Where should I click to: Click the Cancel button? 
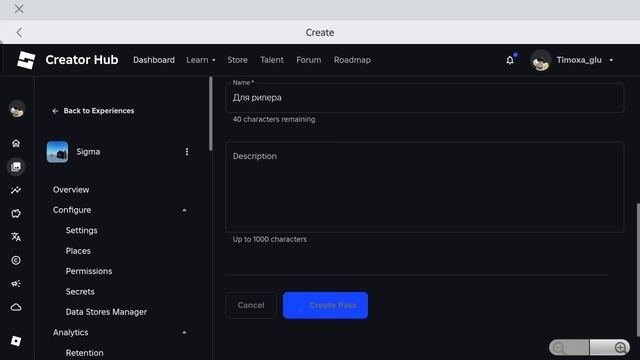(251, 305)
